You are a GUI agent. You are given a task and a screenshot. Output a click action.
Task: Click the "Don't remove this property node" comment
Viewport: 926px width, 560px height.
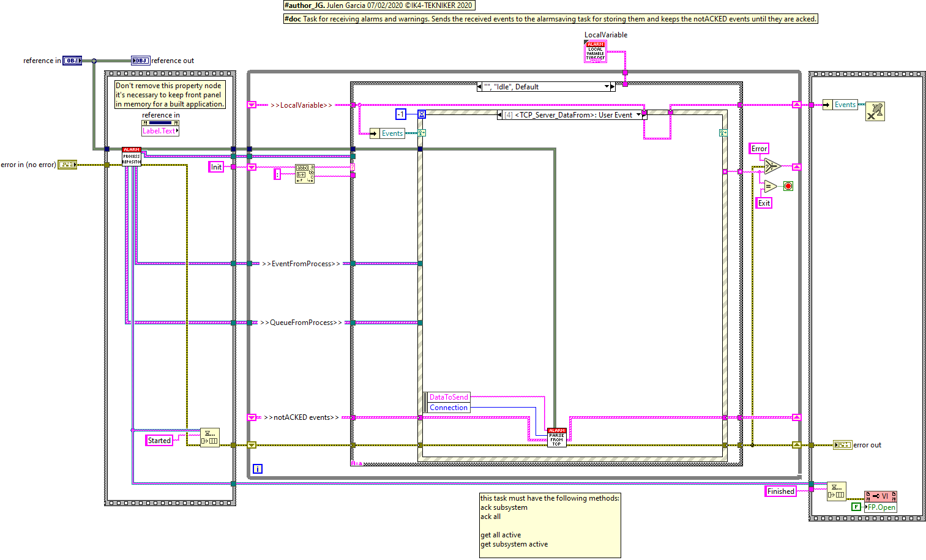tap(170, 95)
